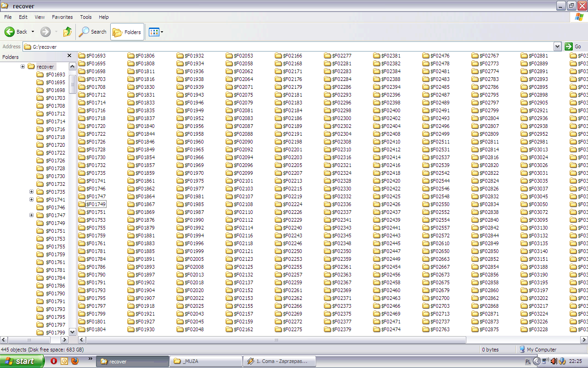Screen dimensions: 588x368
Task: Open the Search pane from the toolbar
Action: click(x=93, y=32)
